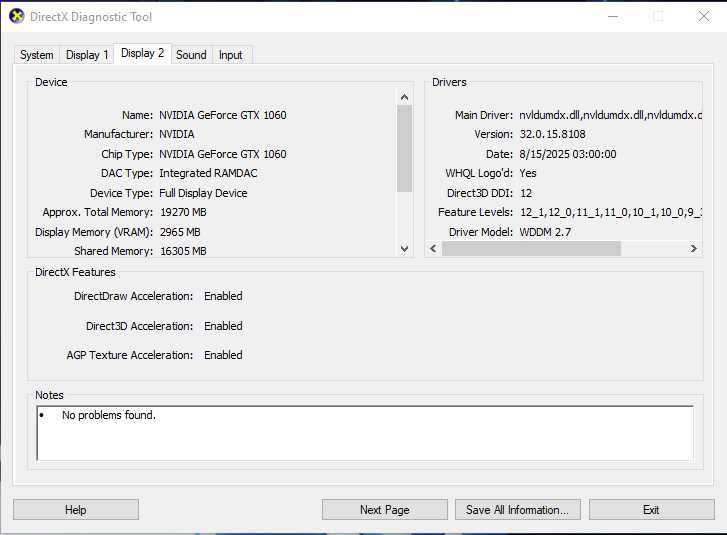
Task: Click the driver date 8/15/2025 03:00:00
Action: coord(568,154)
